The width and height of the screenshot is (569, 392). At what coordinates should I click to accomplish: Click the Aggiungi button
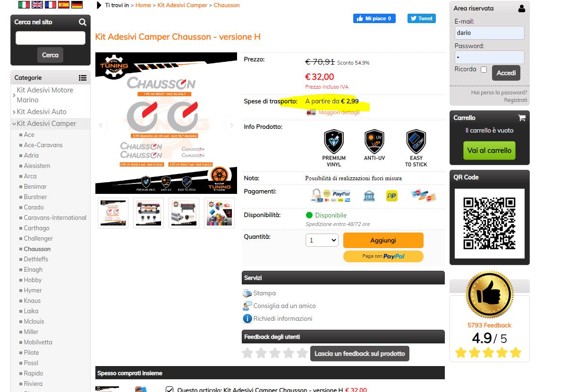pyautogui.click(x=383, y=241)
